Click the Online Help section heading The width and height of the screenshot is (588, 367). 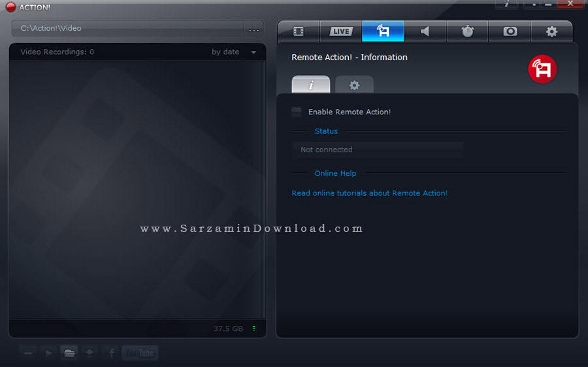[x=335, y=173]
